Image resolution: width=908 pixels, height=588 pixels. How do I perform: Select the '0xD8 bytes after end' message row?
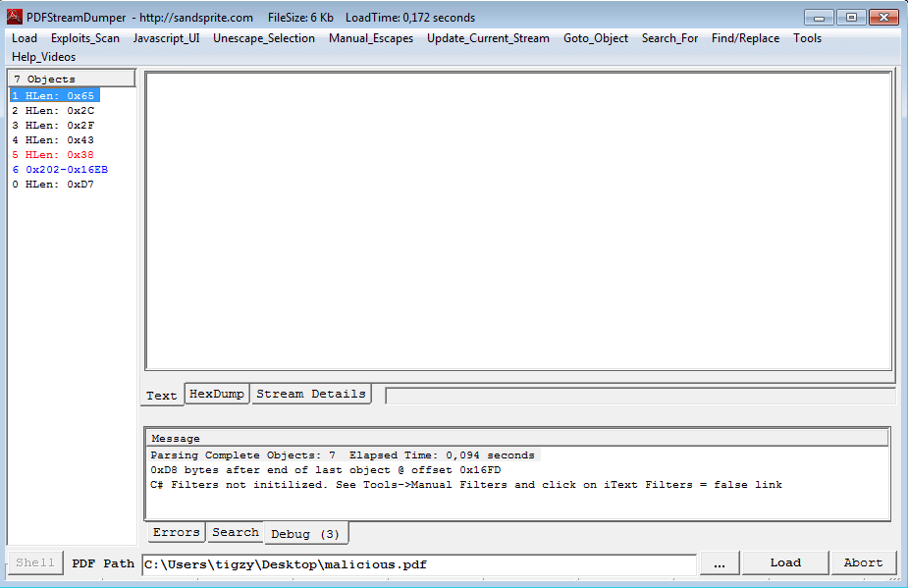[326, 470]
